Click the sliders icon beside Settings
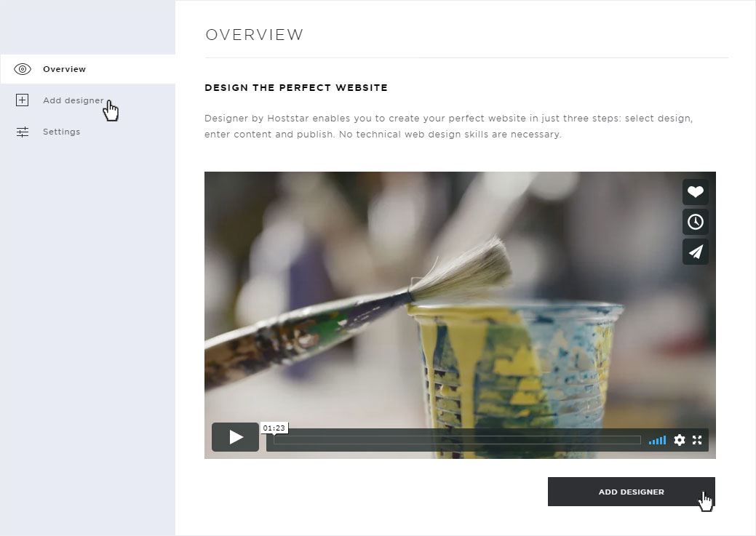 tap(22, 132)
